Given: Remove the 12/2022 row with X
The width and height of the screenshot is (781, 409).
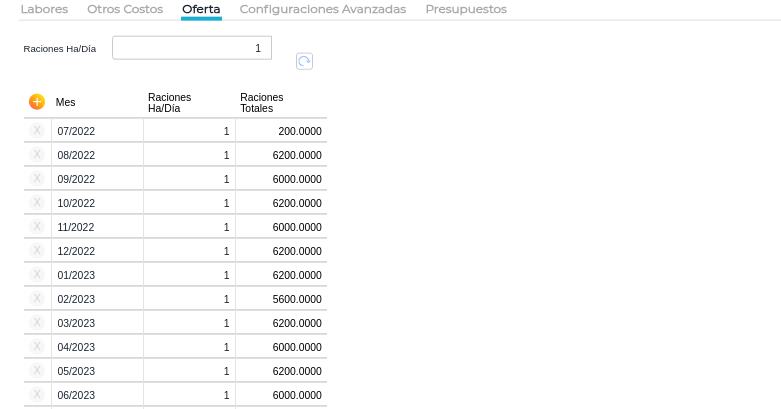Looking at the screenshot, I should click(x=37, y=250).
